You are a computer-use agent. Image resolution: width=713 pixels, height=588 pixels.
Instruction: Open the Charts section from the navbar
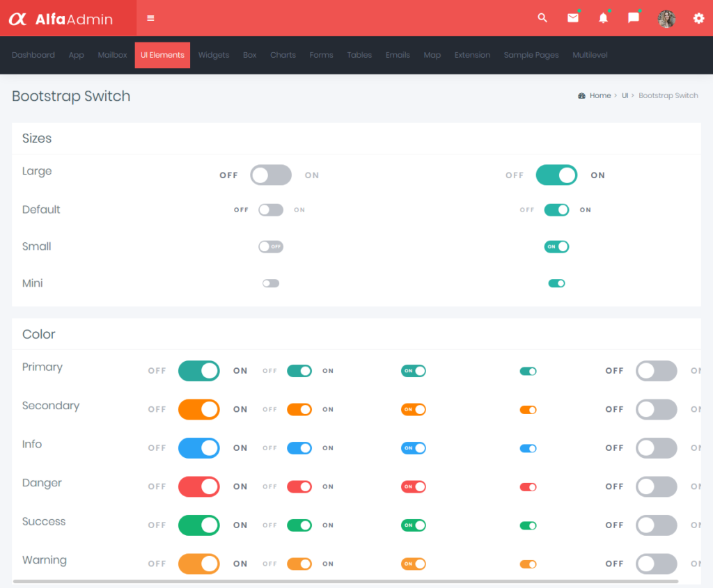coord(283,55)
